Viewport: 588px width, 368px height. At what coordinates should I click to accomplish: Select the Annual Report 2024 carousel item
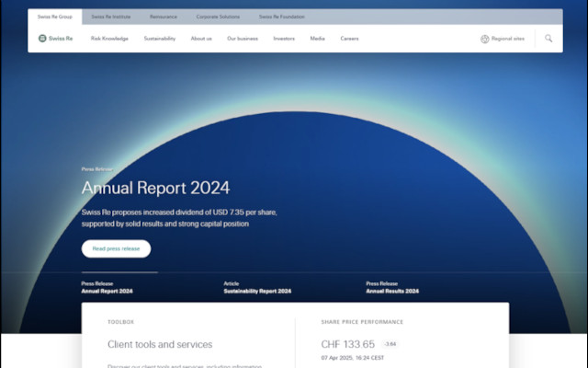click(x=107, y=287)
